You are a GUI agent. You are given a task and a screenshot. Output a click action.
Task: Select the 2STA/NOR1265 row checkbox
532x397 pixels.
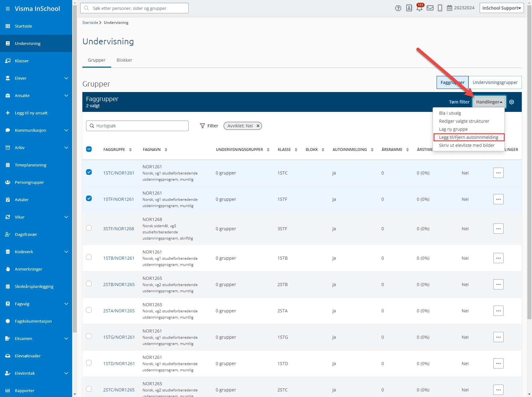click(x=89, y=310)
